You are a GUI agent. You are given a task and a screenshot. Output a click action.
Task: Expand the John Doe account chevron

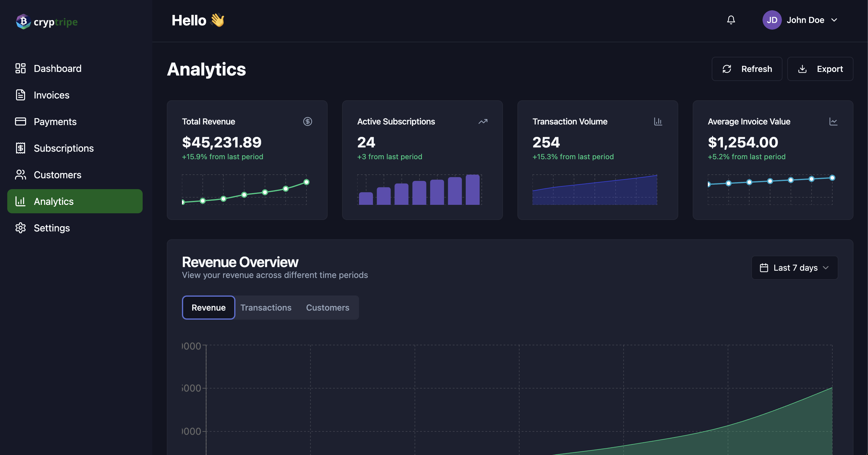pos(834,20)
